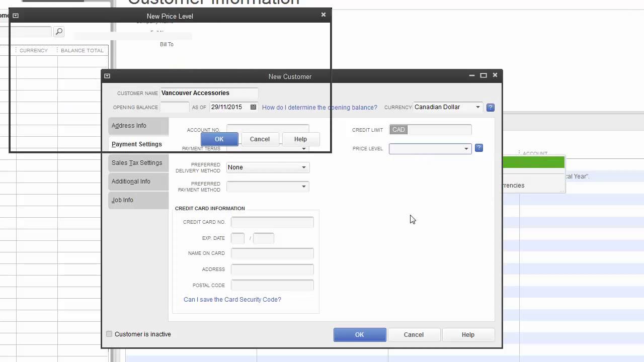
Task: Click the Credit Limit field
Action: coord(430,130)
